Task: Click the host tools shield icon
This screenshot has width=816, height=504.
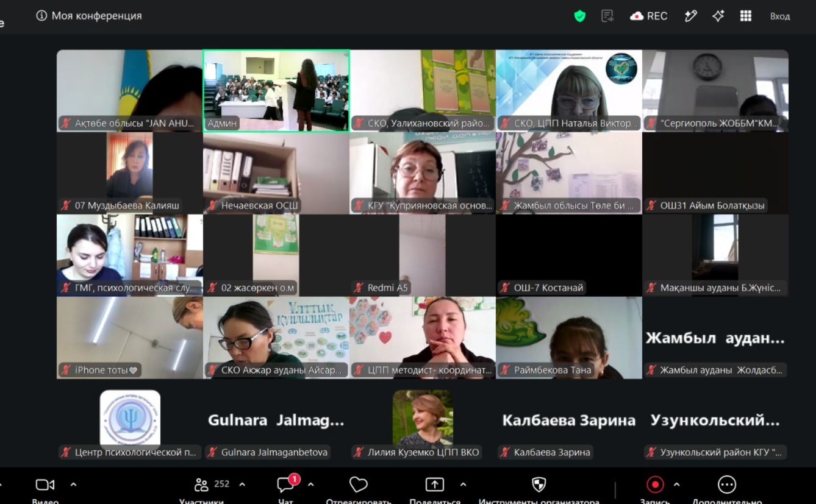Action: pos(539,484)
